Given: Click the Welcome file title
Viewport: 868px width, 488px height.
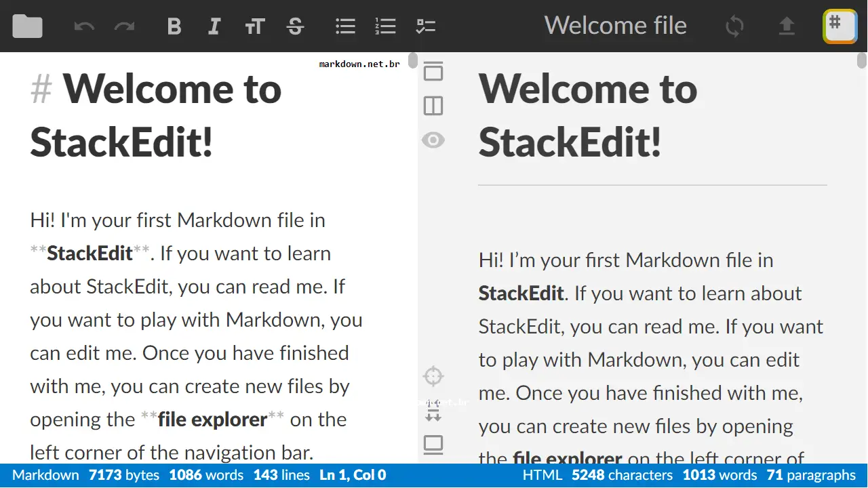Looking at the screenshot, I should click(x=616, y=26).
